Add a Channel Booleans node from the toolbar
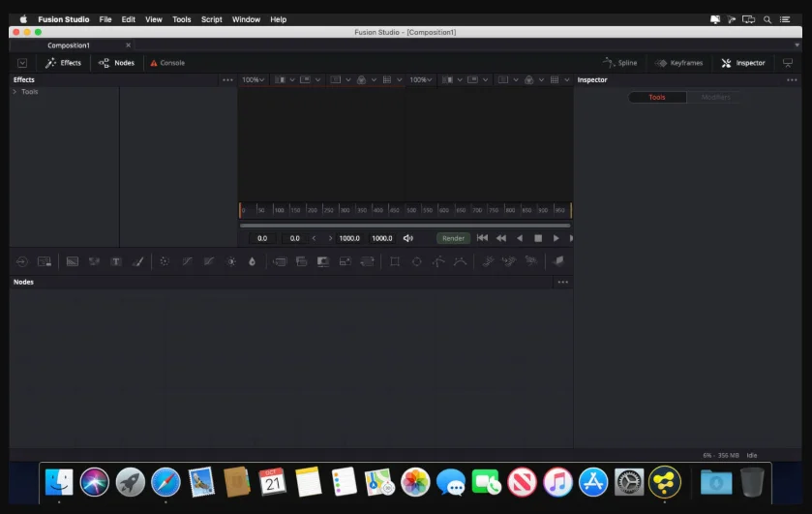812x514 pixels. pyautogui.click(x=301, y=261)
